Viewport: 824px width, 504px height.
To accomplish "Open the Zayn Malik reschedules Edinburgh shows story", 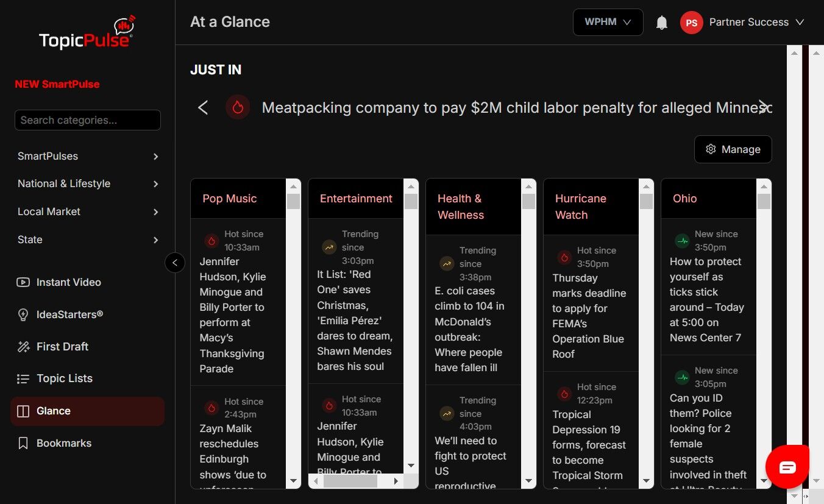I will click(233, 458).
